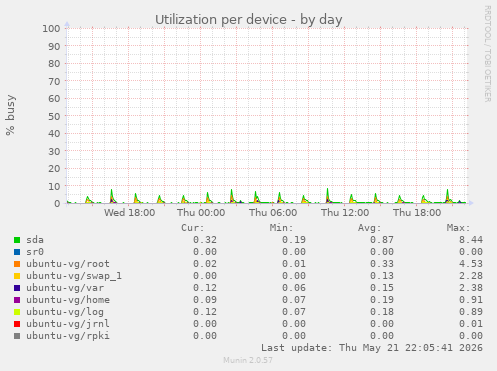The width and height of the screenshot is (497, 371).
Task: Click the red ubuntu-vg/jrnl legend swatch
Action: tap(17, 324)
